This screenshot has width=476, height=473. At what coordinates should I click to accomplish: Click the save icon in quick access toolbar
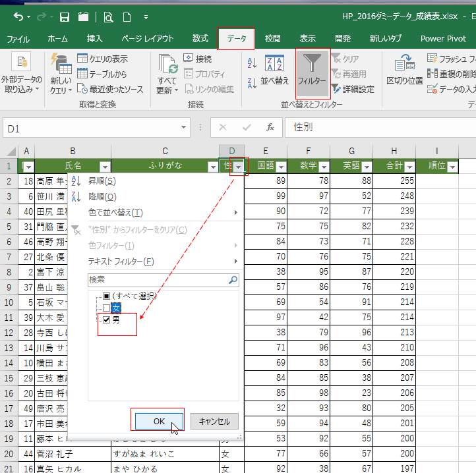(65, 16)
